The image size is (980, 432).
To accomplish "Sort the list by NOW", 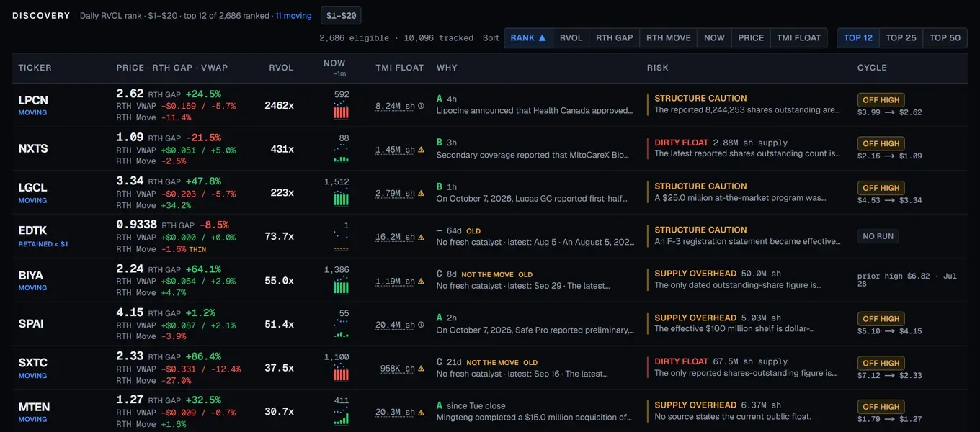I will coord(714,37).
